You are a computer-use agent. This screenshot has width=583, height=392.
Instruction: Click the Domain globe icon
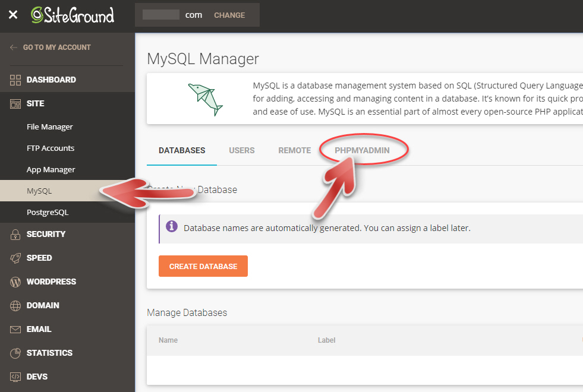(15, 305)
